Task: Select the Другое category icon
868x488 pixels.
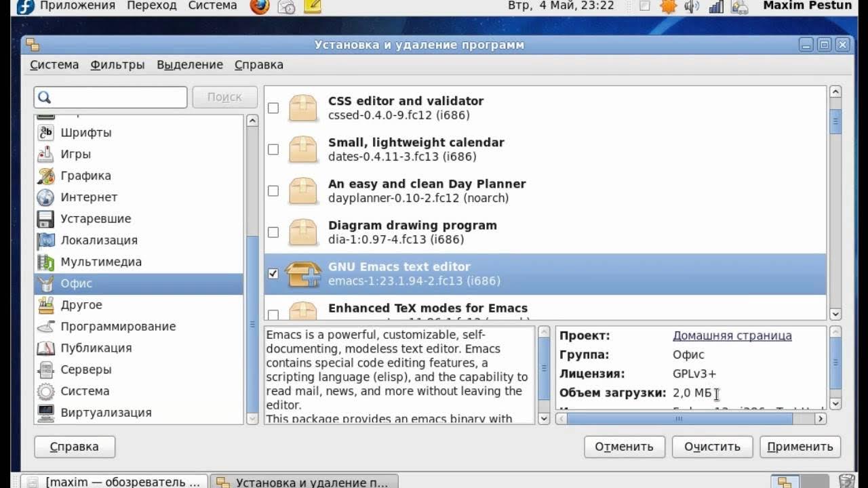Action: 45,305
